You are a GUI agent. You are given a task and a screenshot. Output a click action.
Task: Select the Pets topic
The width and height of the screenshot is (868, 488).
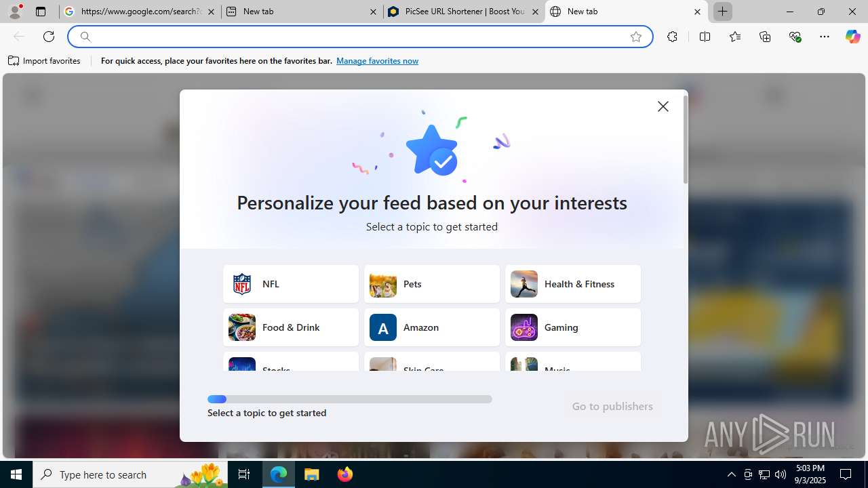coord(432,284)
